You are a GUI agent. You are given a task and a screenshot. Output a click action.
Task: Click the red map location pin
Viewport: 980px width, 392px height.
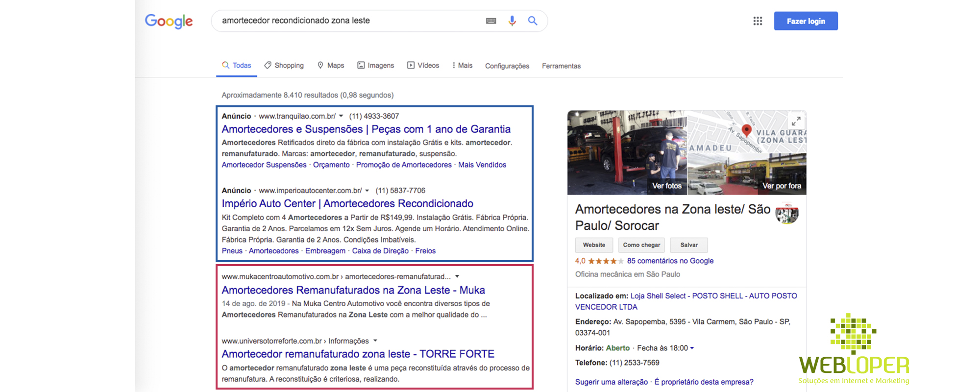747,130
